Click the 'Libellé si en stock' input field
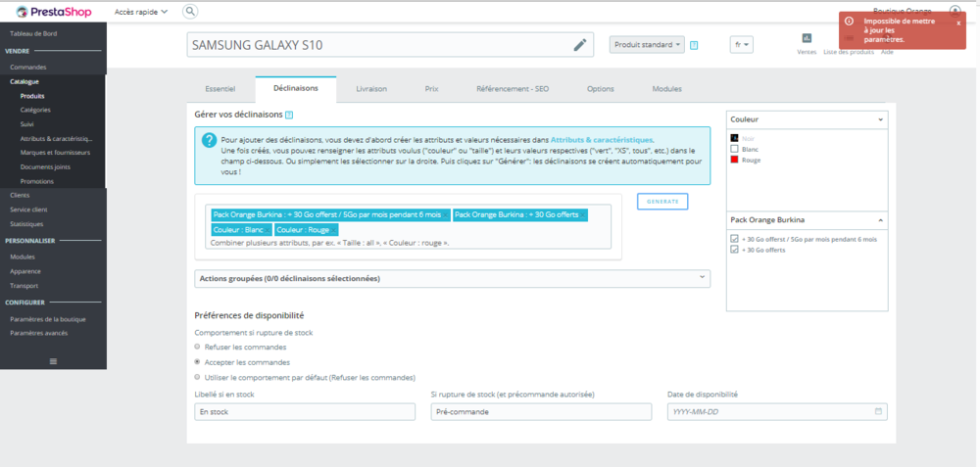This screenshot has width=980, height=467. coord(305,412)
